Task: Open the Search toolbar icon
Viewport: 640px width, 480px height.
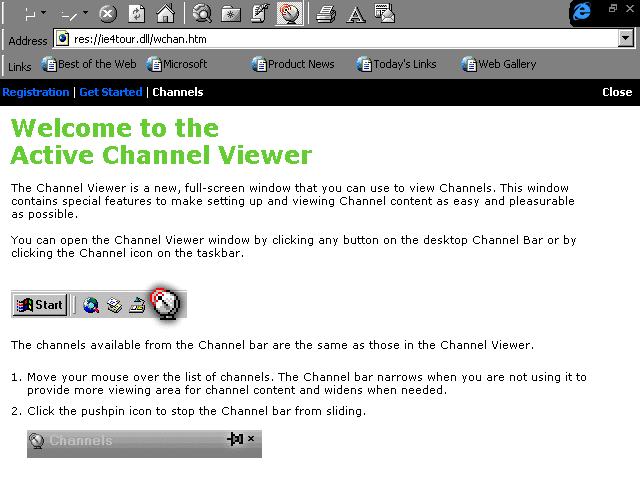Action: point(202,13)
